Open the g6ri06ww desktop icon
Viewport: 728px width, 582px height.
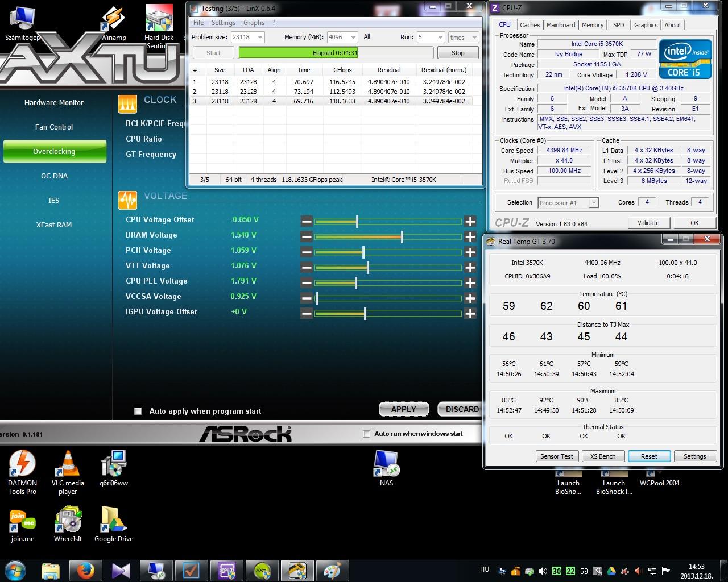pos(113,468)
